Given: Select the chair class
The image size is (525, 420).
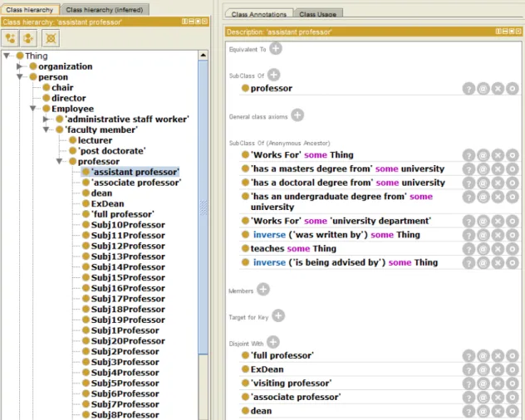Looking at the screenshot, I should coord(59,87).
